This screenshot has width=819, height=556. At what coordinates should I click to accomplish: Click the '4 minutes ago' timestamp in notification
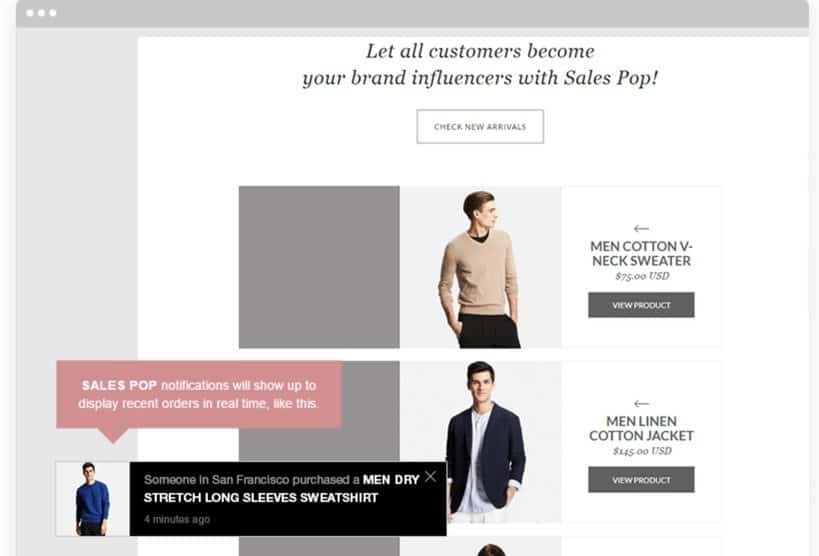(177, 519)
